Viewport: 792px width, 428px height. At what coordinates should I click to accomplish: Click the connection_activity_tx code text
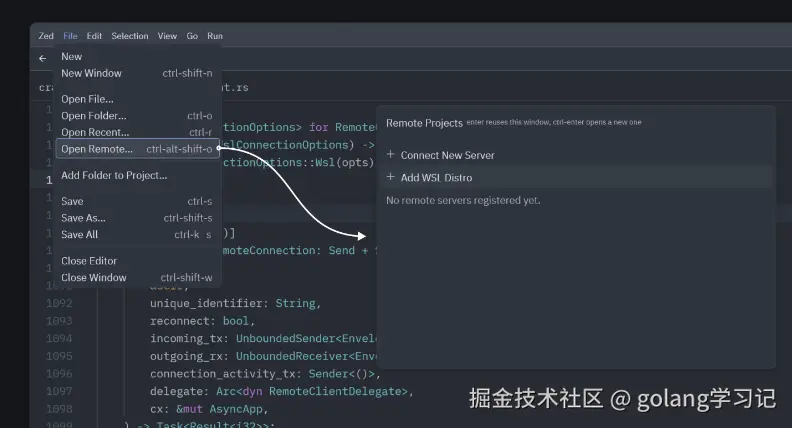tap(265, 374)
